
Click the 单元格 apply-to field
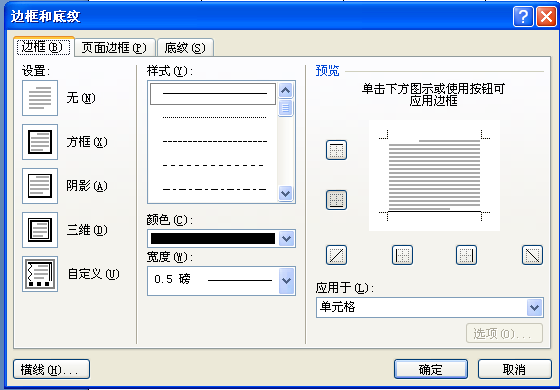[x=430, y=308]
